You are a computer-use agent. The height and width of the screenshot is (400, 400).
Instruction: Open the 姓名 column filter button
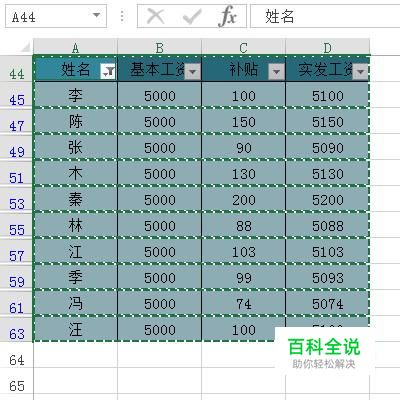(108, 71)
